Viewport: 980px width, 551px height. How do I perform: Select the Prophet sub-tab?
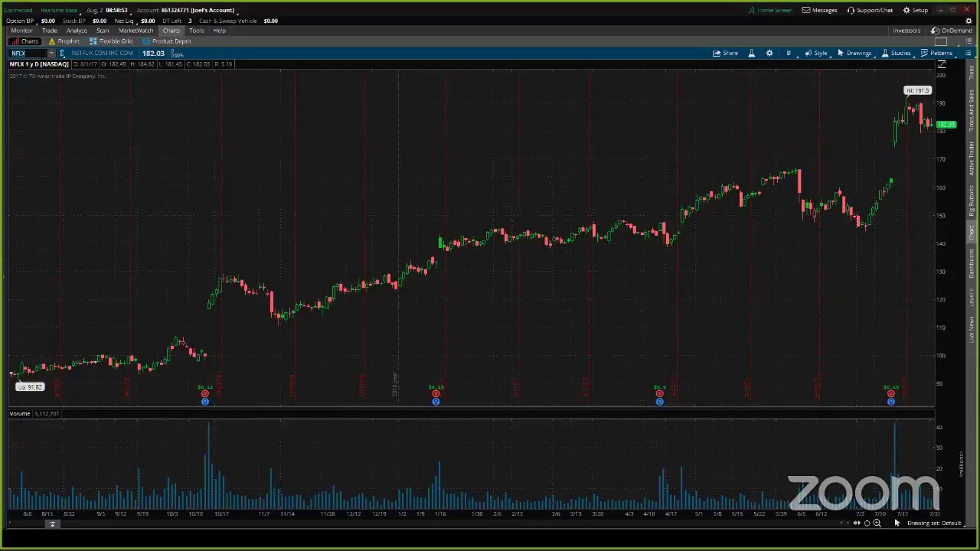click(64, 41)
